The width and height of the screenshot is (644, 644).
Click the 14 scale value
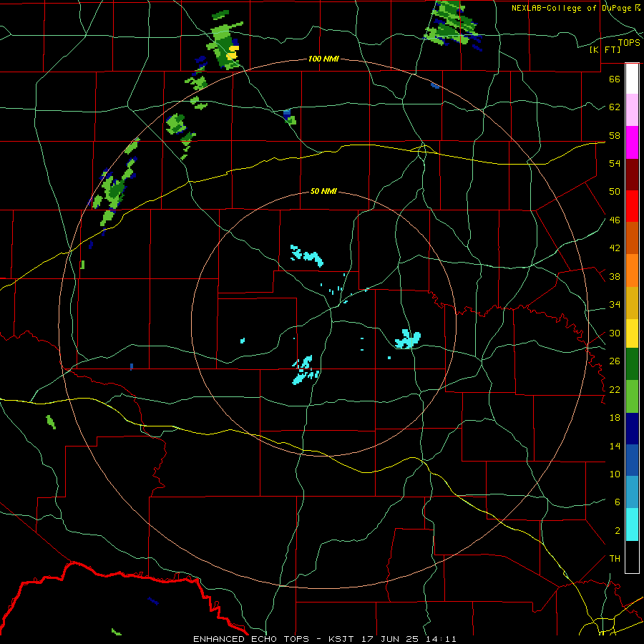pyautogui.click(x=615, y=446)
